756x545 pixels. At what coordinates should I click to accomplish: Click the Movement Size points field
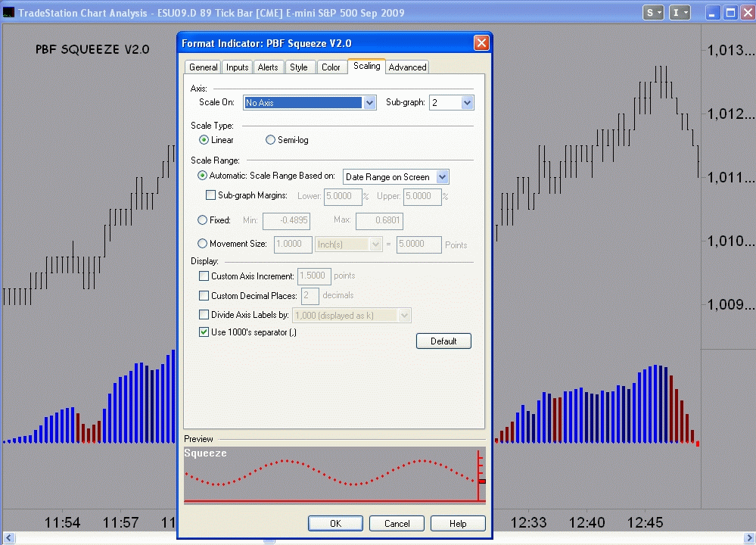(x=419, y=244)
